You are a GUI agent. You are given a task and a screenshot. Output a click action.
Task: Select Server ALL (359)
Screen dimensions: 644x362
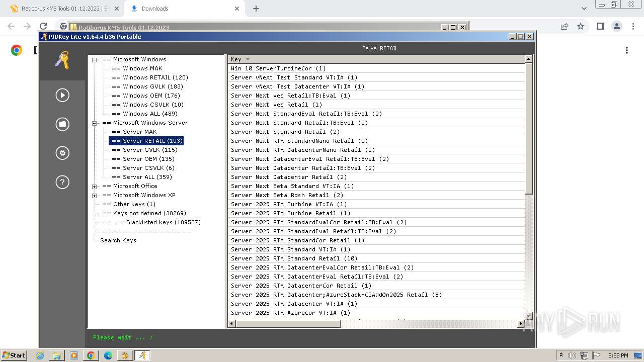coord(142,177)
